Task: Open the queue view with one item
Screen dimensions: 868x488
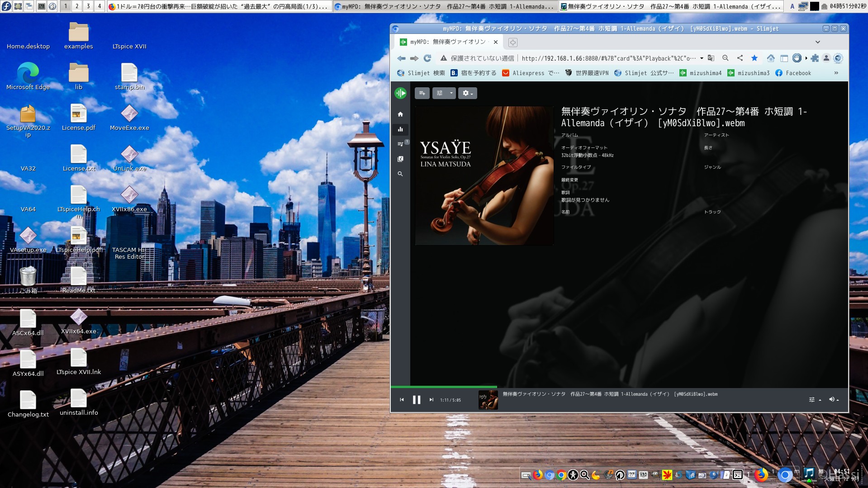Action: (400, 144)
